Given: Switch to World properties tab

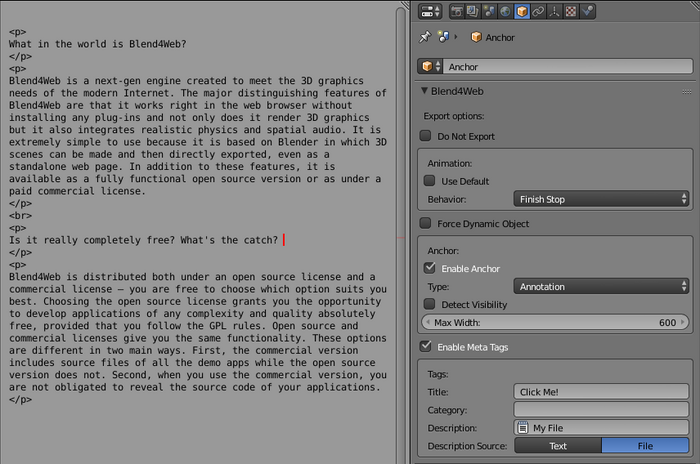Looking at the screenshot, I should [505, 11].
